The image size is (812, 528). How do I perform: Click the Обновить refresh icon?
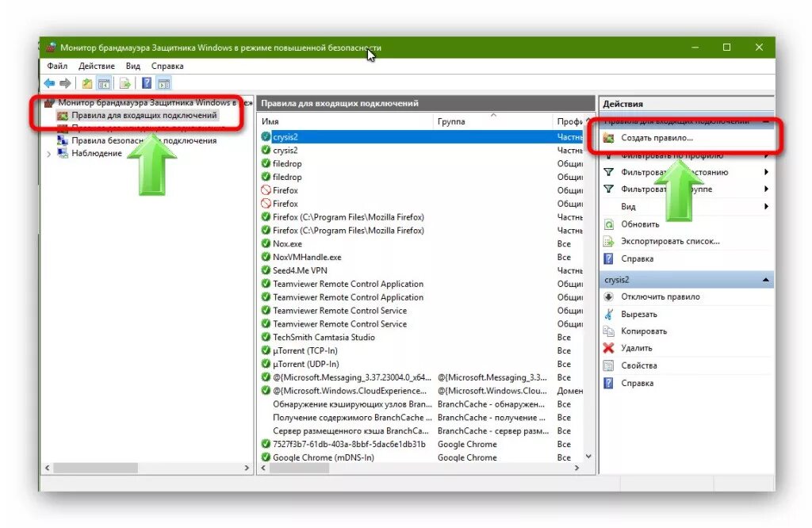[609, 224]
